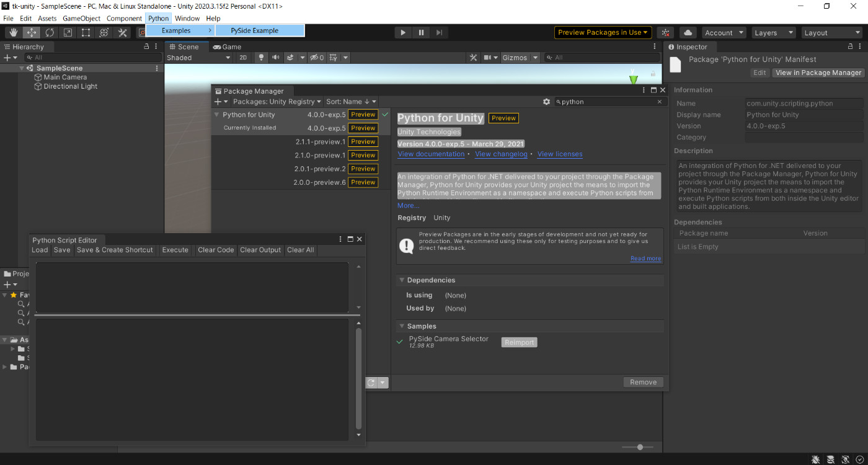Image resolution: width=868 pixels, height=465 pixels.
Task: Lock the Inspector panel
Action: click(x=851, y=46)
